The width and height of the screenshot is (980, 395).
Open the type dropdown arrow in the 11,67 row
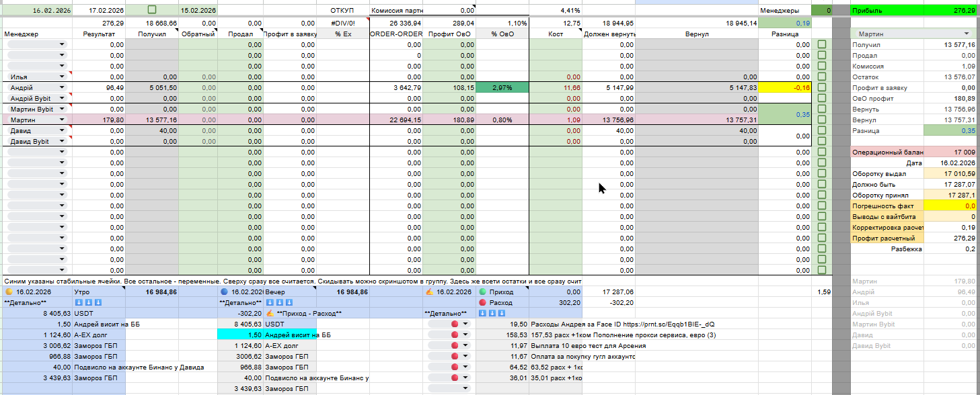tap(464, 357)
